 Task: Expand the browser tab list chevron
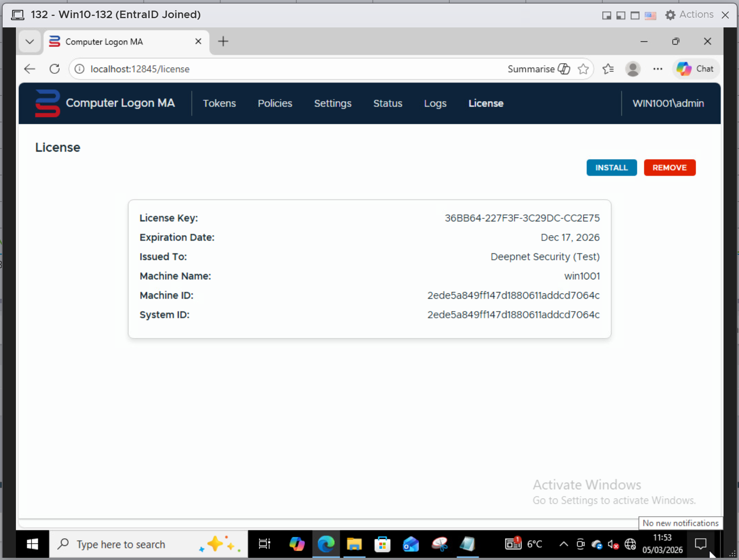(x=30, y=42)
